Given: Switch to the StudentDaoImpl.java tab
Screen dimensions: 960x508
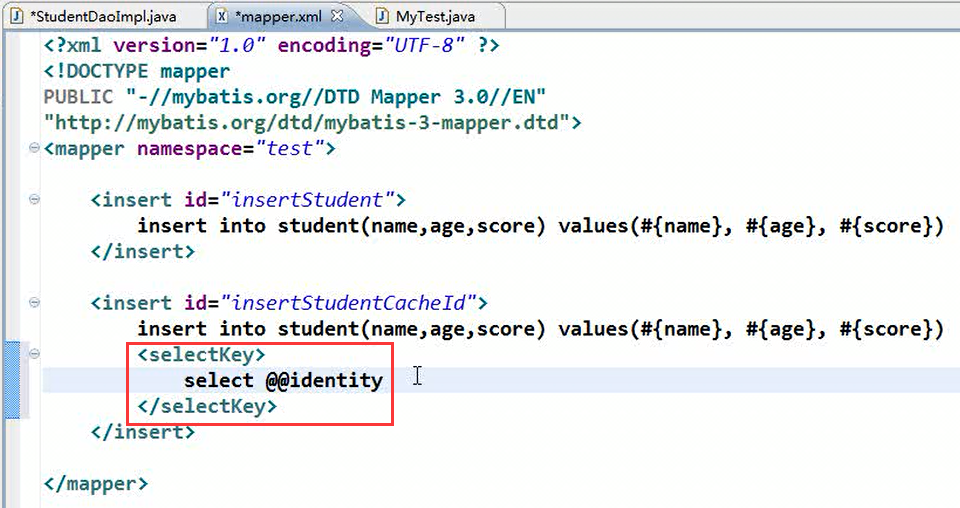Looking at the screenshot, I should point(103,17).
